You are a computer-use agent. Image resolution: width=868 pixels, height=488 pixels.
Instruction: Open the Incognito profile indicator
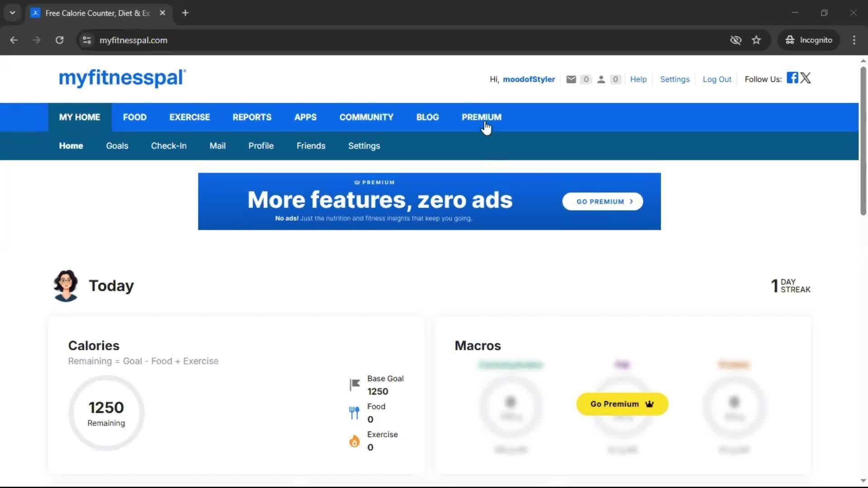809,40
